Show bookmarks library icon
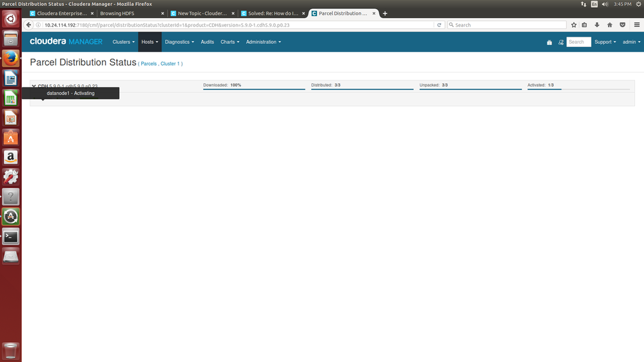The image size is (644, 362). [585, 25]
